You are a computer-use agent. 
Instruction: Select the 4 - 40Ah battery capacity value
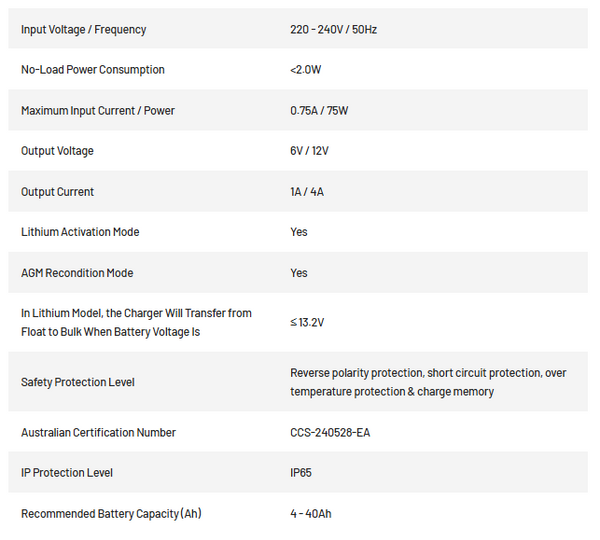pyautogui.click(x=311, y=514)
